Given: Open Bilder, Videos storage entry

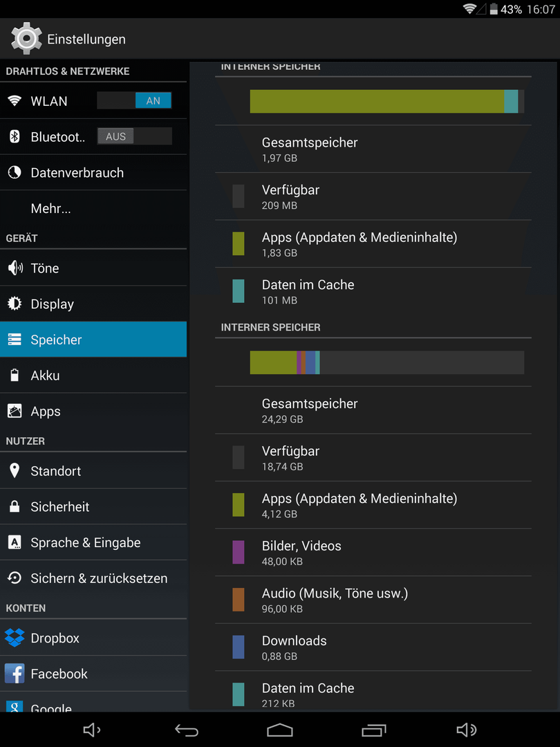Looking at the screenshot, I should [373, 552].
